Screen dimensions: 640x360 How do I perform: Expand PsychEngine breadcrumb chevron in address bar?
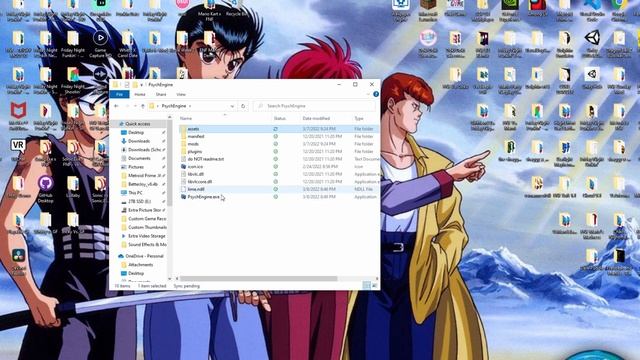tap(190, 106)
